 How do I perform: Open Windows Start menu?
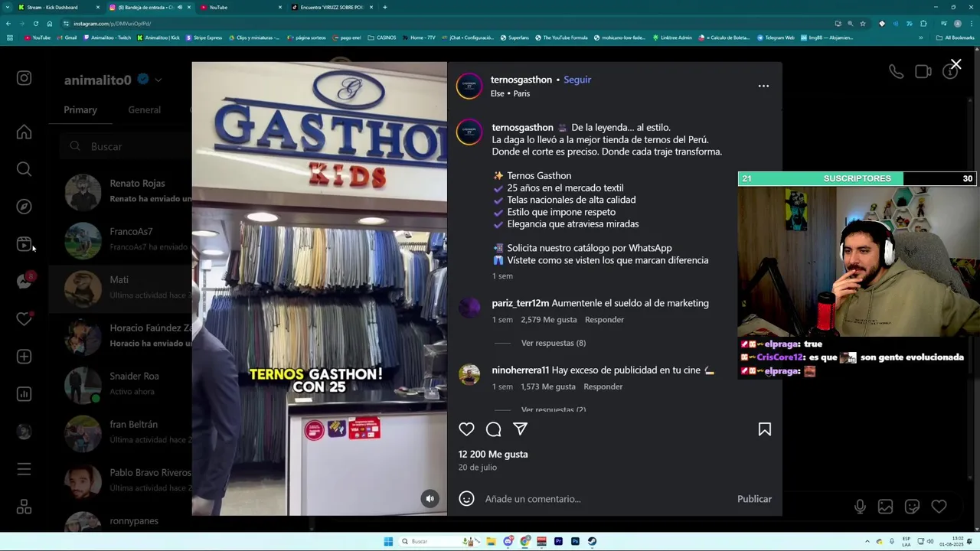[x=388, y=541]
